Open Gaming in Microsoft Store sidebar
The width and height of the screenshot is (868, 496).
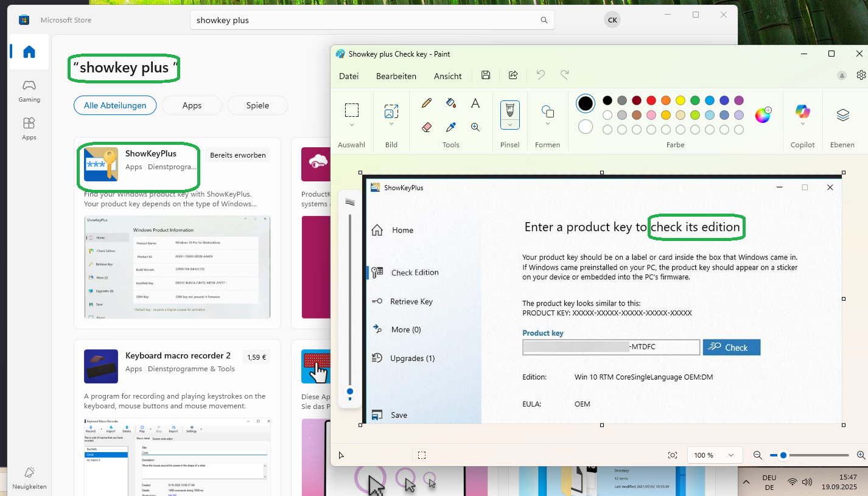29,90
